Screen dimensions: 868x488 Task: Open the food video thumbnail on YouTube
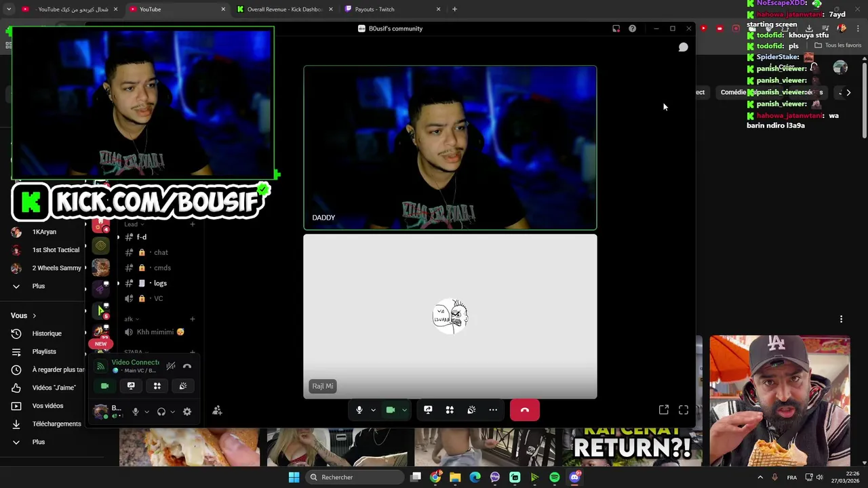(x=780, y=401)
